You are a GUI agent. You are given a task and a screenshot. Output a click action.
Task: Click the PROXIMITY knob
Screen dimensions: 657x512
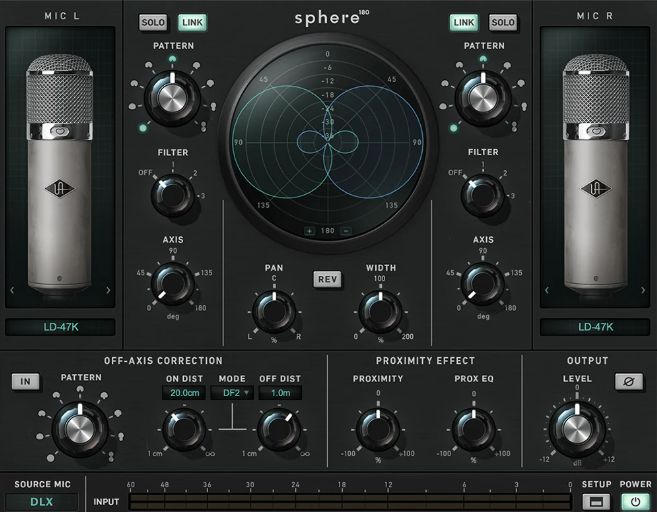pyautogui.click(x=378, y=430)
